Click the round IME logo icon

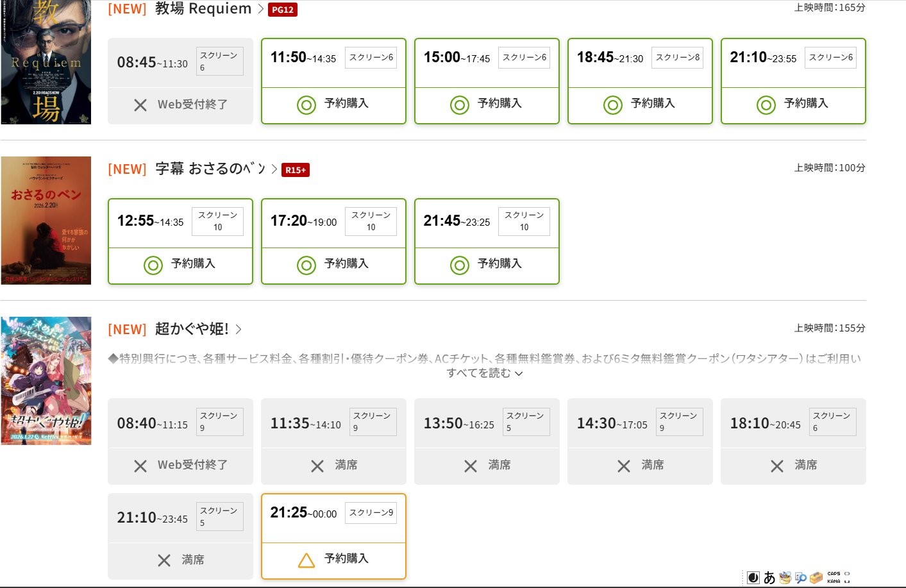[754, 578]
